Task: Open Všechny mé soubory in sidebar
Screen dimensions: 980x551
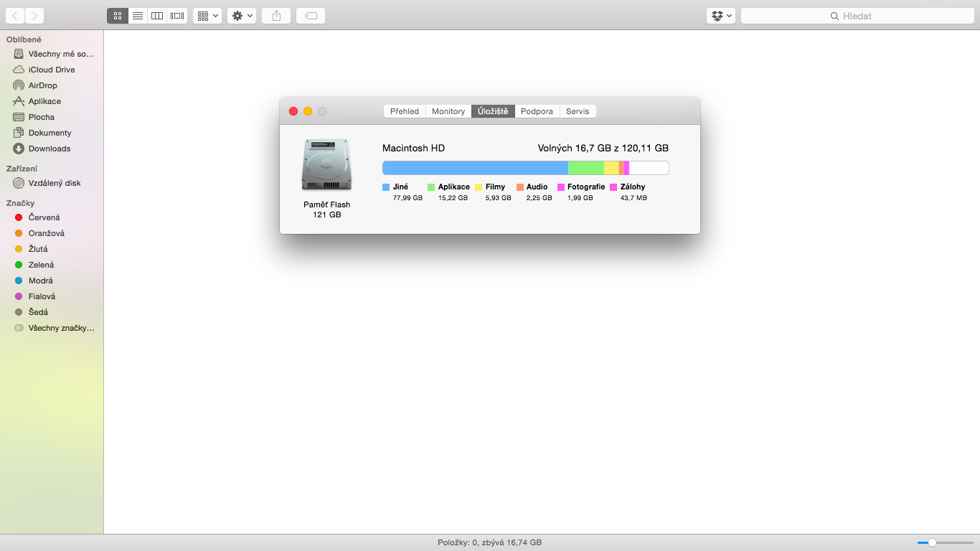Action: coord(52,54)
